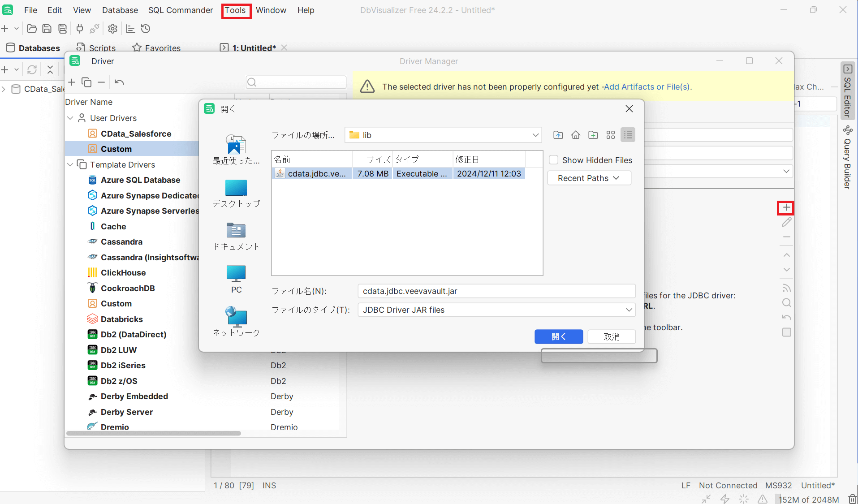Open the Recent Paths dropdown

(x=588, y=178)
